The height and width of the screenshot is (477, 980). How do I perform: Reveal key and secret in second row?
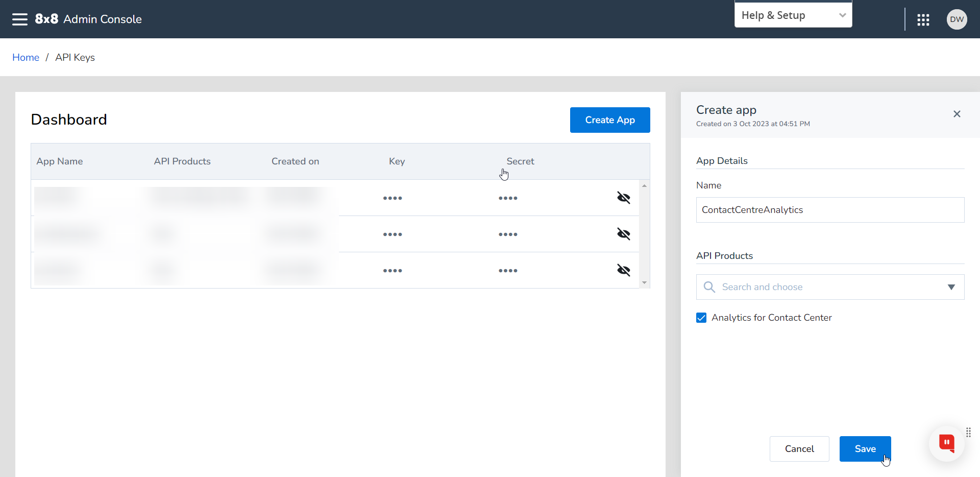point(624,234)
